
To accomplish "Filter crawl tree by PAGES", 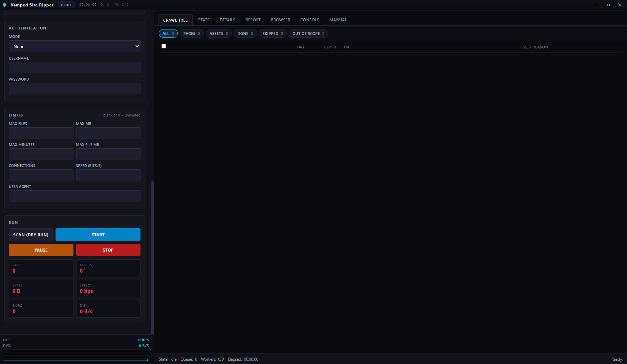I will tap(192, 34).
